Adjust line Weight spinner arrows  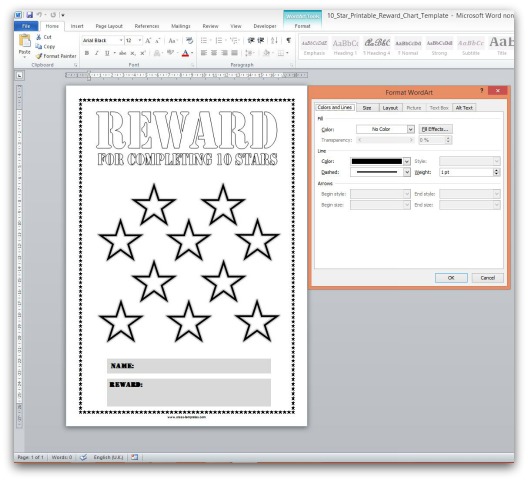496,172
